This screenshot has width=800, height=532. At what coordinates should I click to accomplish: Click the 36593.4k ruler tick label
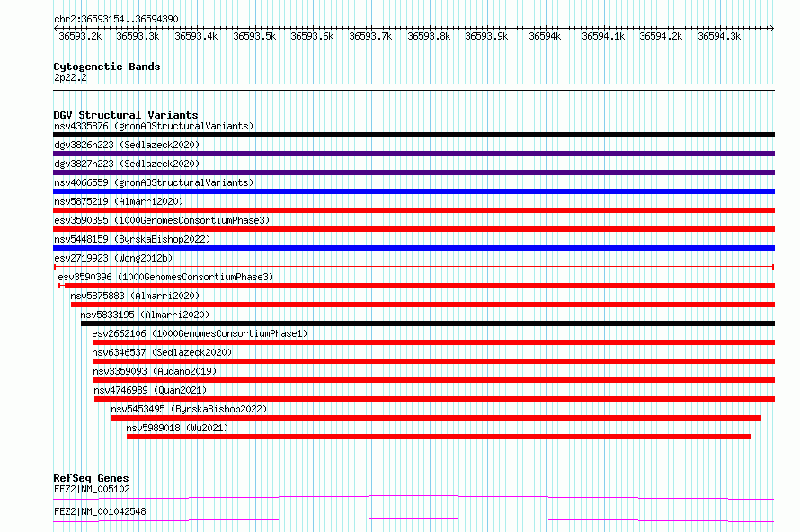tap(196, 36)
